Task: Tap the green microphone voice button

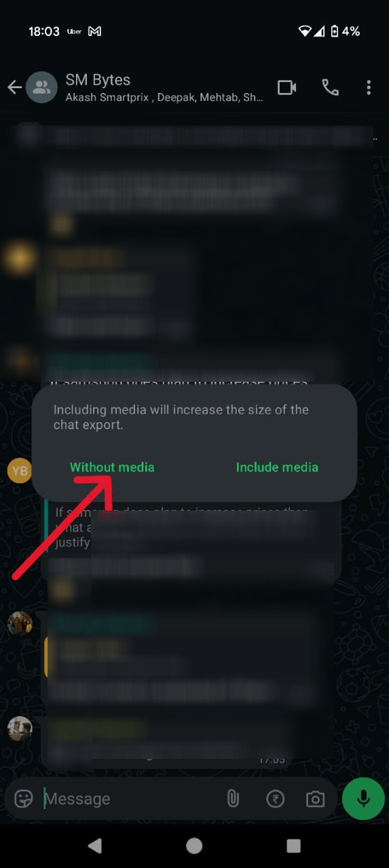Action: tap(364, 799)
